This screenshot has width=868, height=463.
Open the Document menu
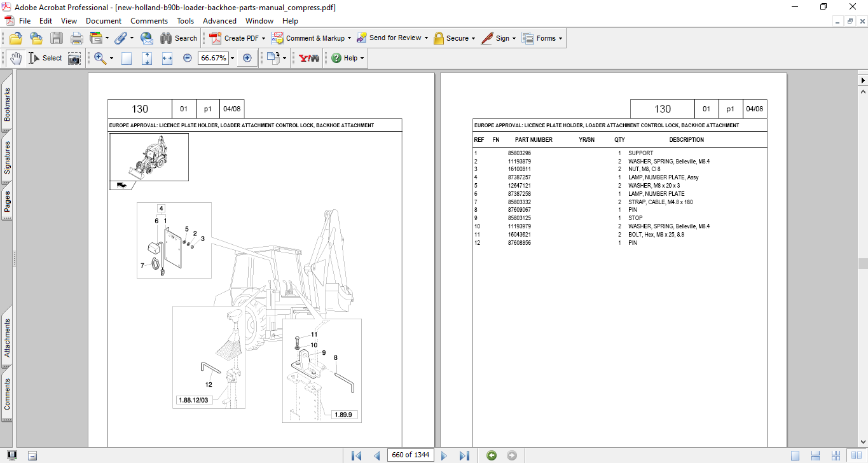click(104, 21)
